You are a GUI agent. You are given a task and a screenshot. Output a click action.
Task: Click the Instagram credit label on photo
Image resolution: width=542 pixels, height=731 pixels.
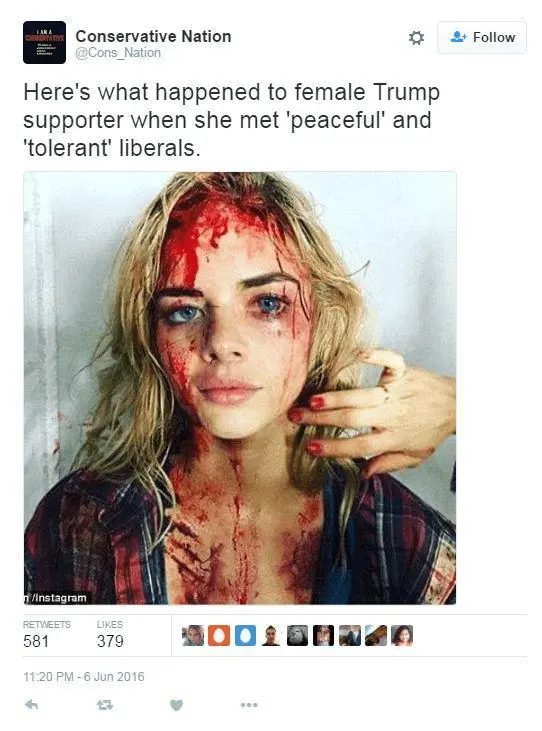click(x=56, y=598)
